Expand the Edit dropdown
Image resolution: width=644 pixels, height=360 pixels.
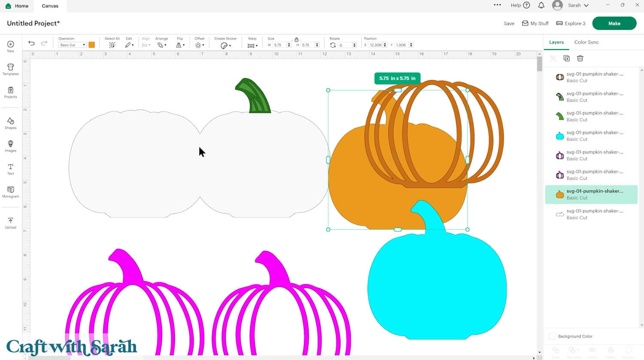point(129,45)
